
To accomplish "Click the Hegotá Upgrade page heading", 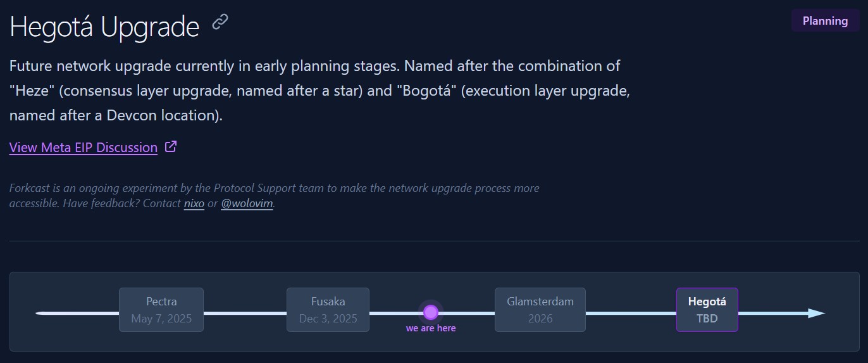I will [104, 27].
